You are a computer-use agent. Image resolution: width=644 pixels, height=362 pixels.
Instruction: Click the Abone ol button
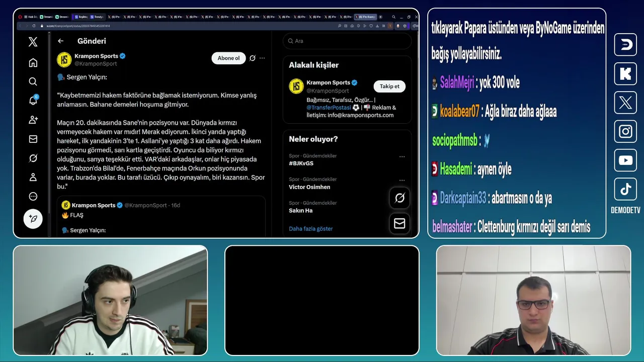coord(228,58)
